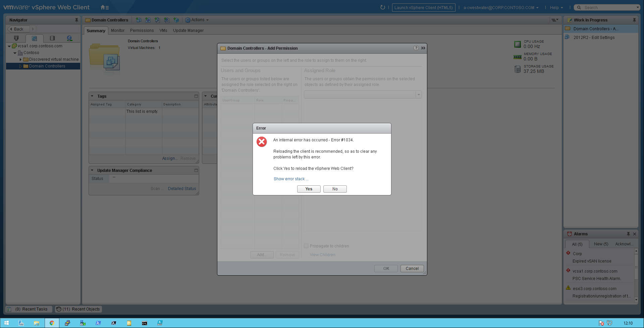
Task: Click the refresh icon in the top bar
Action: coord(383,7)
